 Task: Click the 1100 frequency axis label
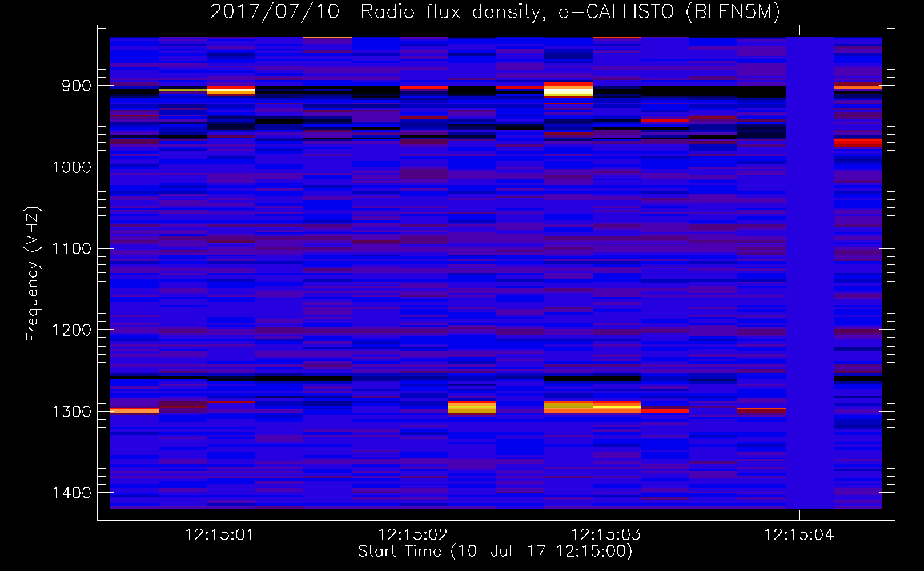click(x=71, y=248)
